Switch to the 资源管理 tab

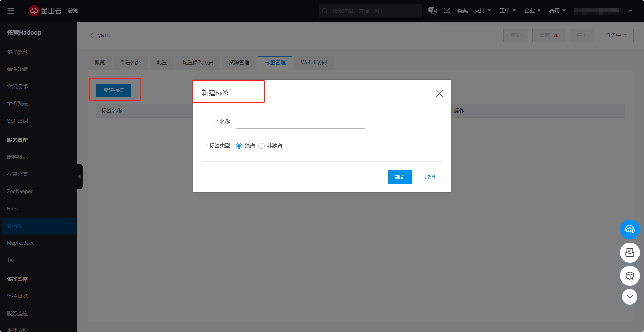click(x=239, y=63)
